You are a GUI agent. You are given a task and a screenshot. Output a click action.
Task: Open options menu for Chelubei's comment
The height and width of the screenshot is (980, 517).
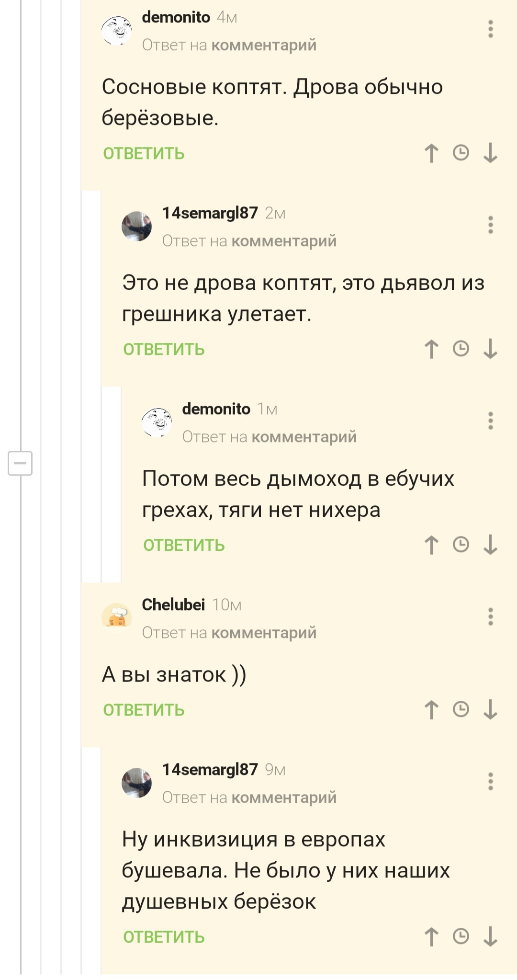490,616
